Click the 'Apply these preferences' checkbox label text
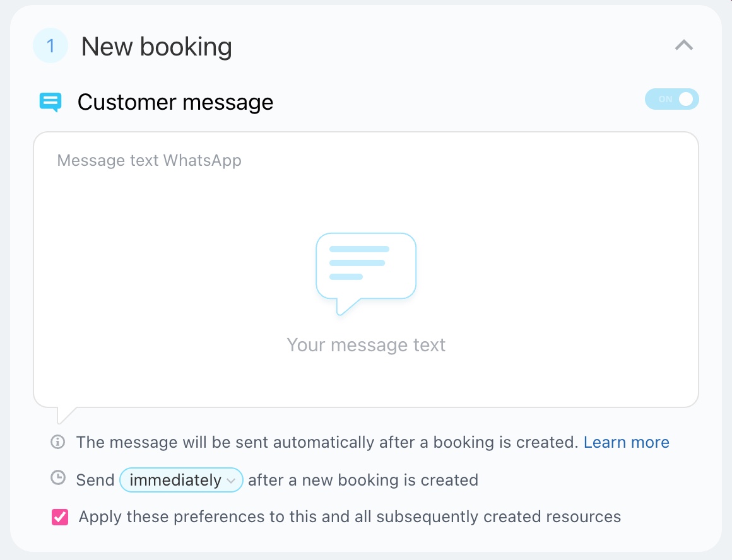This screenshot has height=560, width=732. pyautogui.click(x=350, y=517)
